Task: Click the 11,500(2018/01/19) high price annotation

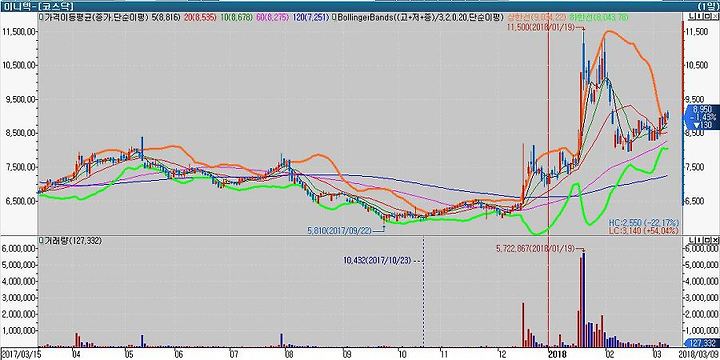Action: click(x=540, y=28)
